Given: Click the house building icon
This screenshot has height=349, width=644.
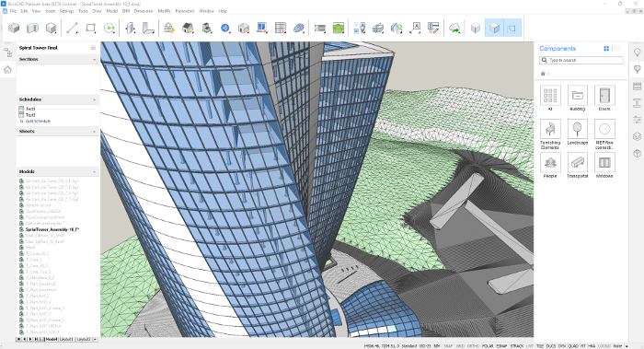Looking at the screenshot, I should click(x=188, y=28).
